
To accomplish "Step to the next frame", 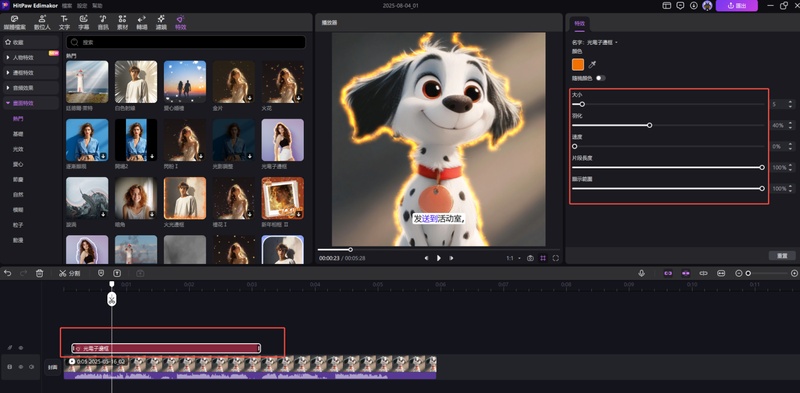I will click(451, 258).
